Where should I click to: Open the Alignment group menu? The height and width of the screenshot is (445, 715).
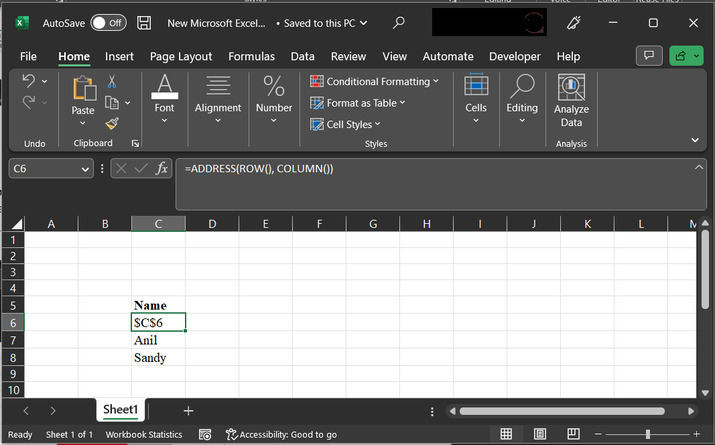pos(218,98)
